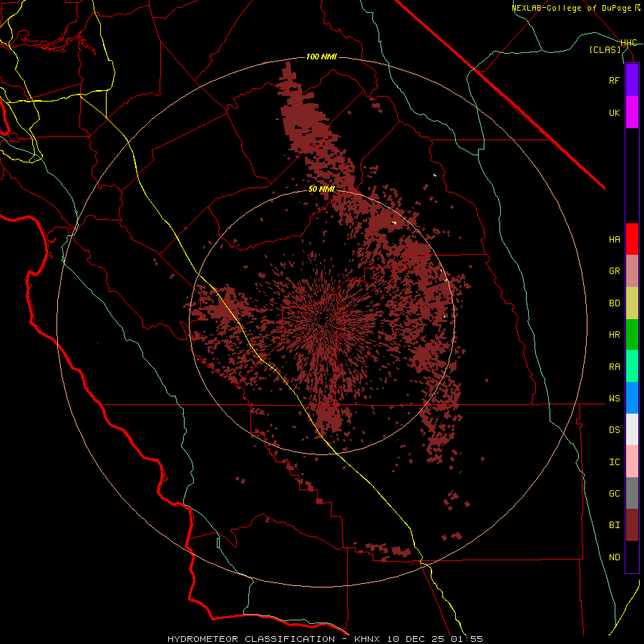The image size is (644, 644).
Task: Click the WS legend label
Action: click(x=615, y=399)
